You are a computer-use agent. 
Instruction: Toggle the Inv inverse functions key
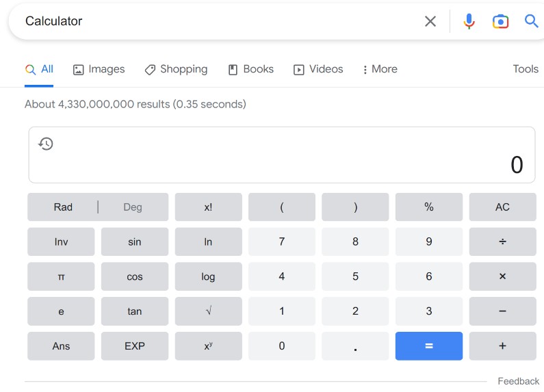pos(61,241)
